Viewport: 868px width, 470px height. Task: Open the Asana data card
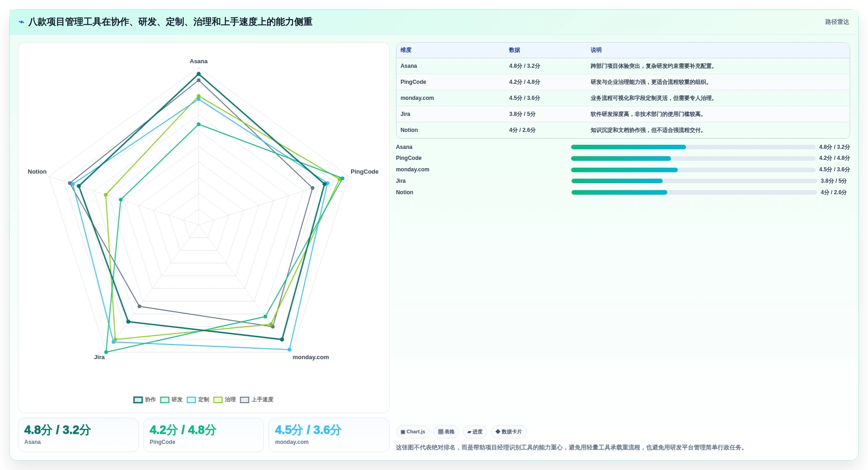pos(78,435)
